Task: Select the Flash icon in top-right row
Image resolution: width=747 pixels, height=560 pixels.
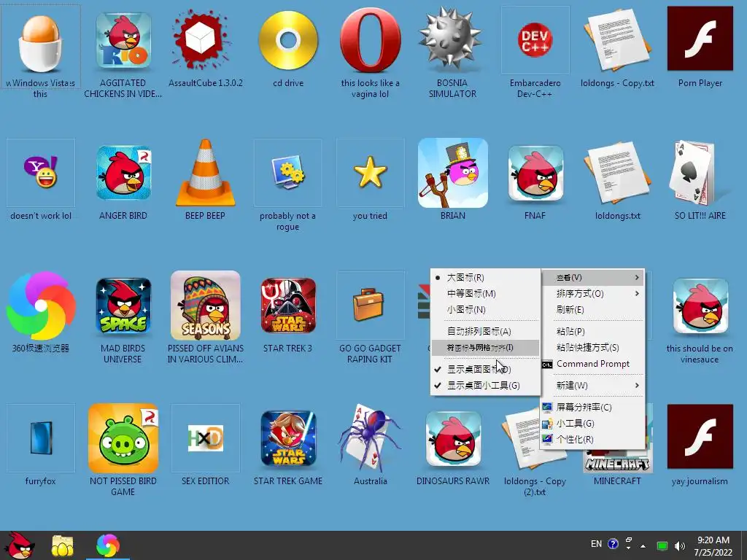Action: pos(700,38)
